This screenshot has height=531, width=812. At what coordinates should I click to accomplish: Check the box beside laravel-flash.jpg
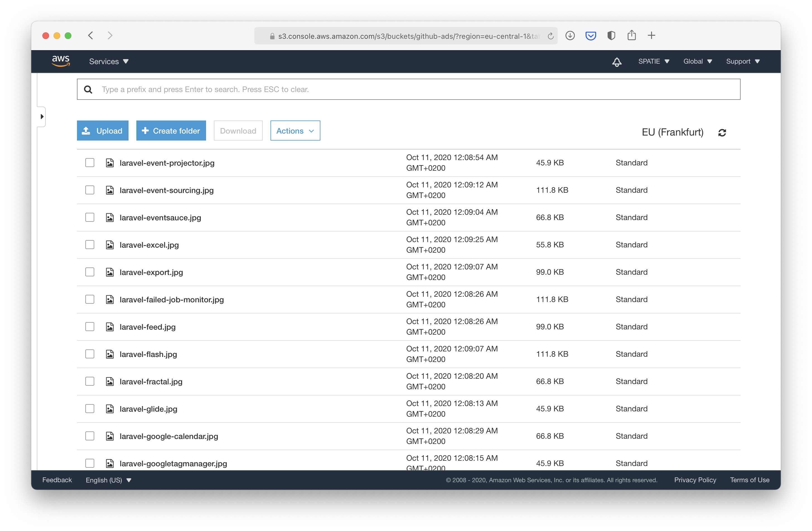point(90,354)
